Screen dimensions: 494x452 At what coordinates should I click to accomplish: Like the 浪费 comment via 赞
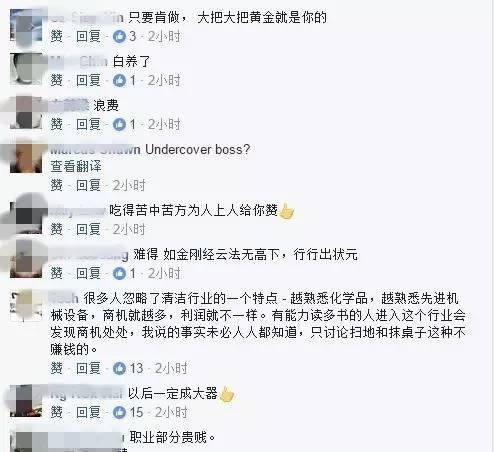point(57,124)
